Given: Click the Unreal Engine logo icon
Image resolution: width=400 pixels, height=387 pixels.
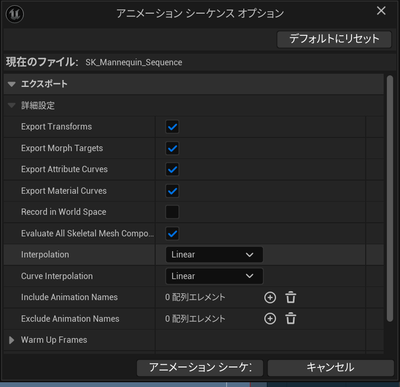Looking at the screenshot, I should tap(15, 14).
